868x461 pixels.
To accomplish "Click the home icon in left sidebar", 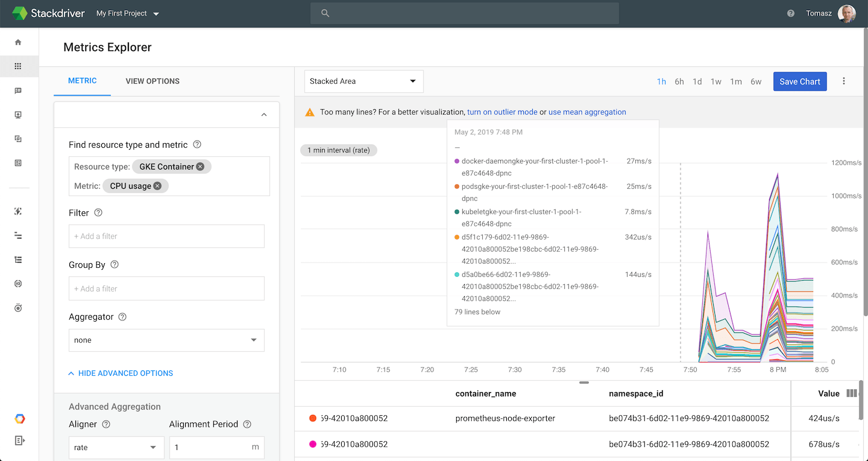I will [x=18, y=42].
